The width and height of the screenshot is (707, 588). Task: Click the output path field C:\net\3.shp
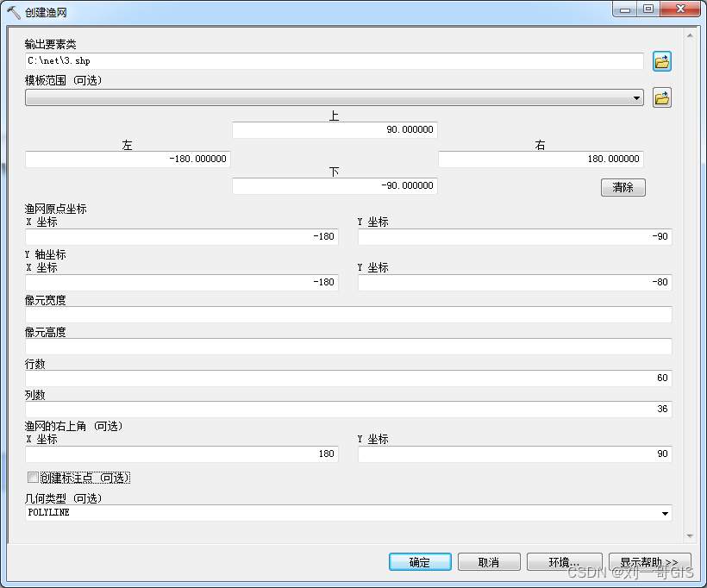pos(335,61)
